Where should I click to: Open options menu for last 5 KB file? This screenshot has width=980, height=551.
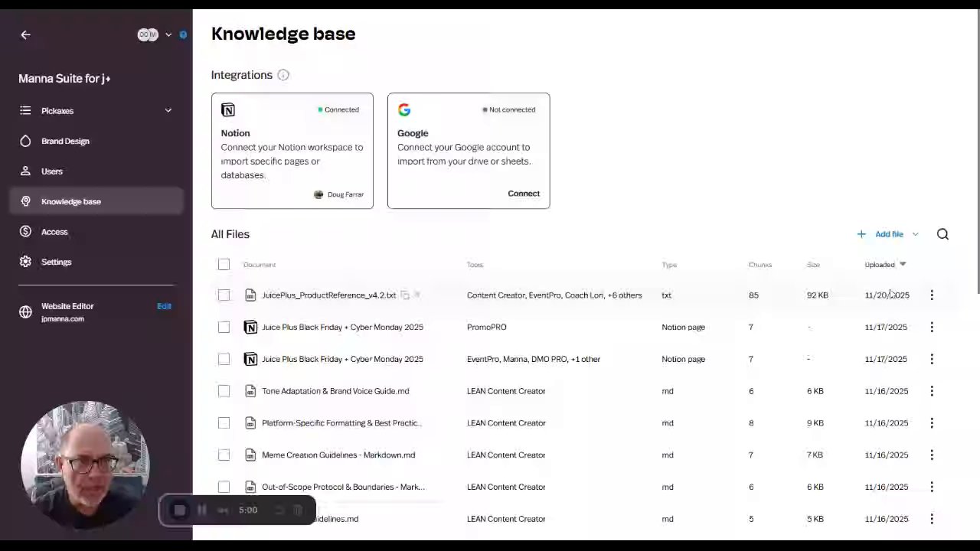click(932, 519)
